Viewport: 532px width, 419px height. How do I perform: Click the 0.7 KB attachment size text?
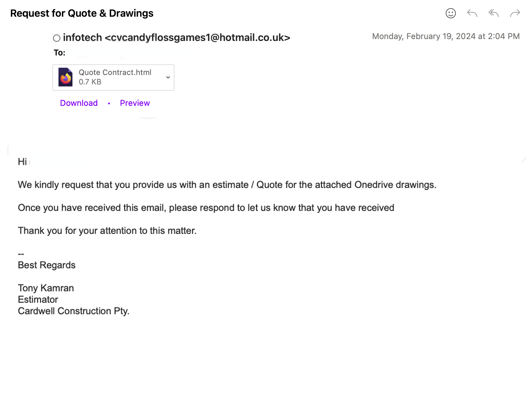pyautogui.click(x=90, y=82)
